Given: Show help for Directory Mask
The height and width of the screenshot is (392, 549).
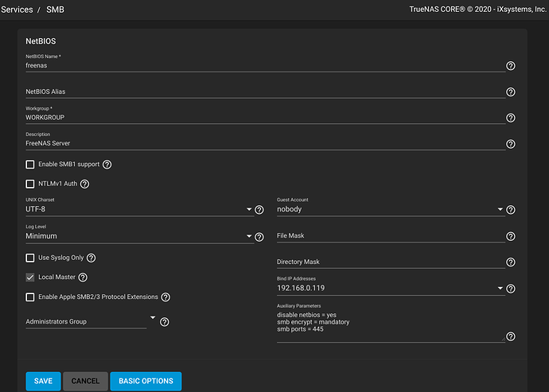Looking at the screenshot, I should 511,262.
